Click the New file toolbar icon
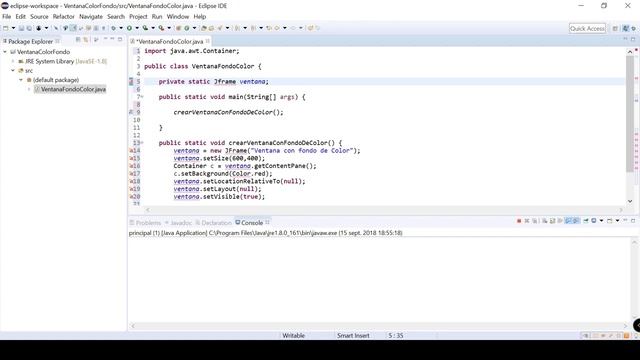This screenshot has width=640, height=360. [x=6, y=28]
